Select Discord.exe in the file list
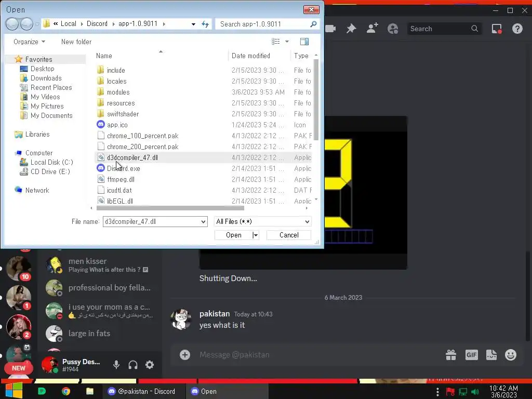The height and width of the screenshot is (399, 532). [x=204, y=168]
